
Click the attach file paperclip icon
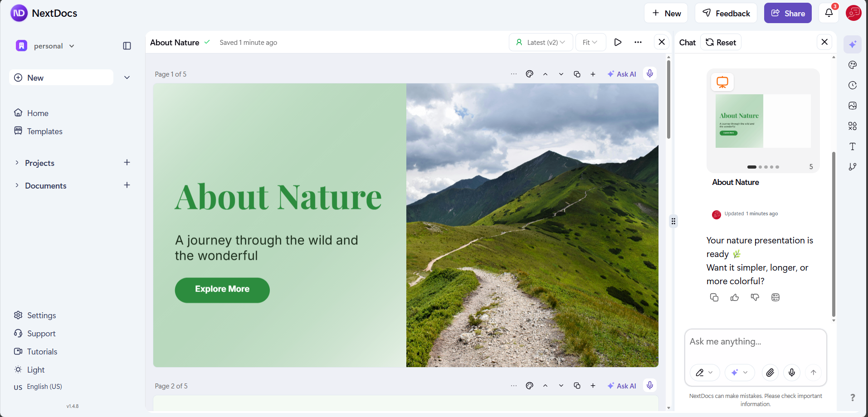[770, 373]
